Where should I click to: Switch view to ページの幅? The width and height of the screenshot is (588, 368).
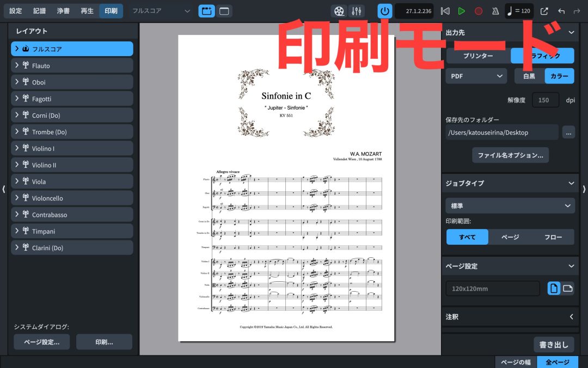click(516, 362)
